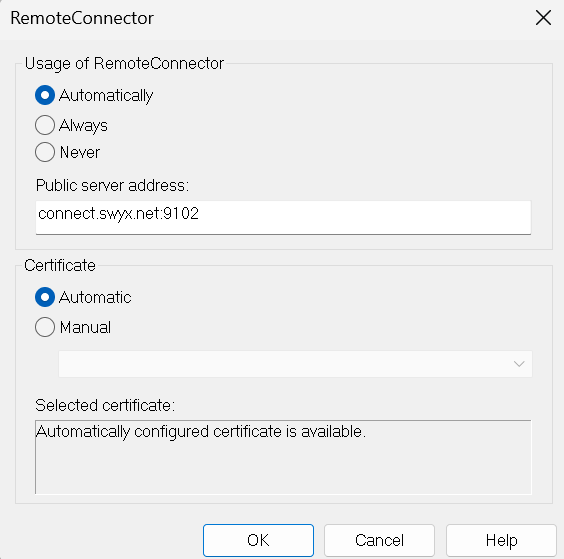Click into the Public server address field

[283, 218]
